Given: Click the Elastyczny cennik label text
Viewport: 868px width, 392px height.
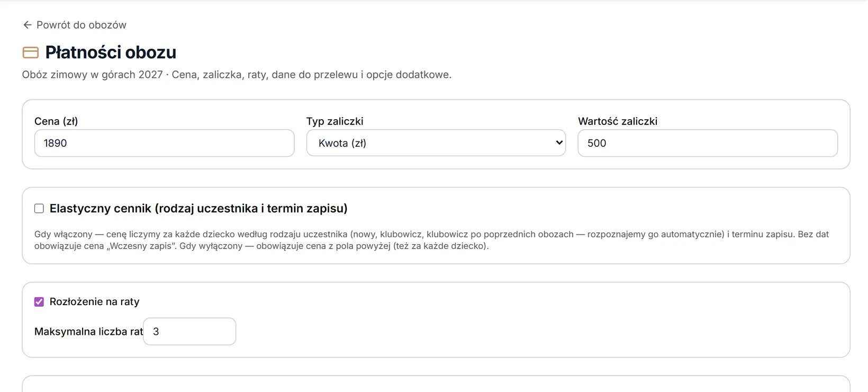Looking at the screenshot, I should tap(198, 209).
